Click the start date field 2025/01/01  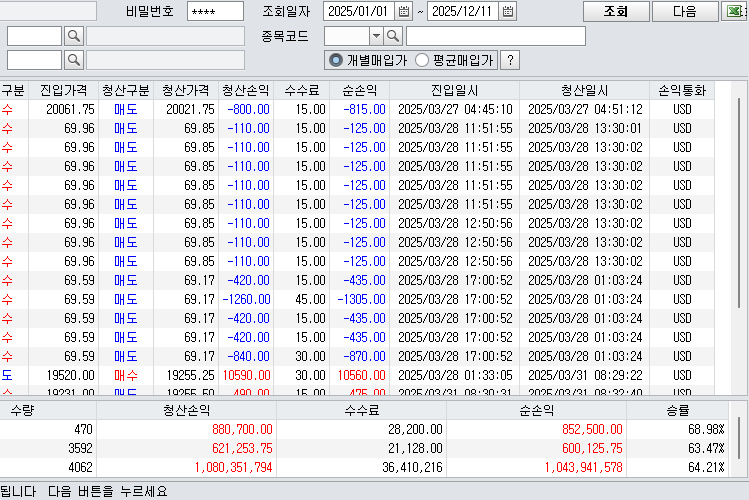click(359, 11)
